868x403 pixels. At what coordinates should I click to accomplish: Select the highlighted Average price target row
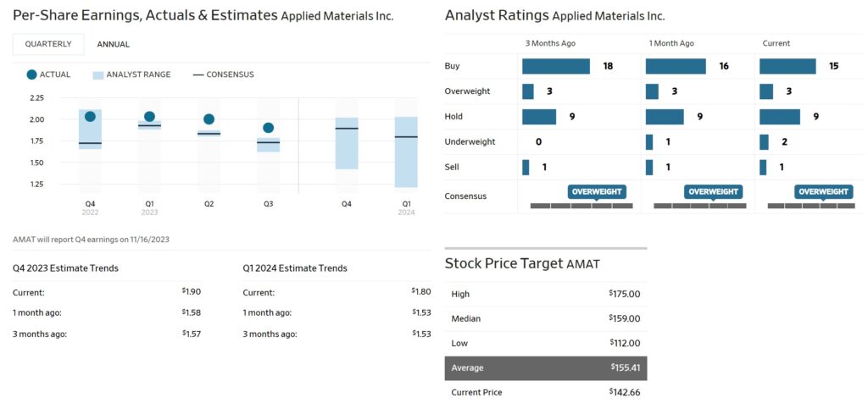coord(545,368)
